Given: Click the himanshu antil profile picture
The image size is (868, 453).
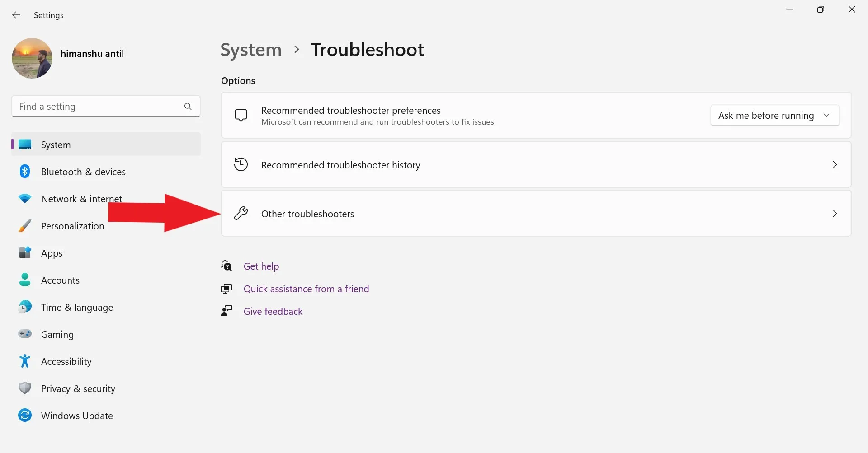Looking at the screenshot, I should point(32,58).
